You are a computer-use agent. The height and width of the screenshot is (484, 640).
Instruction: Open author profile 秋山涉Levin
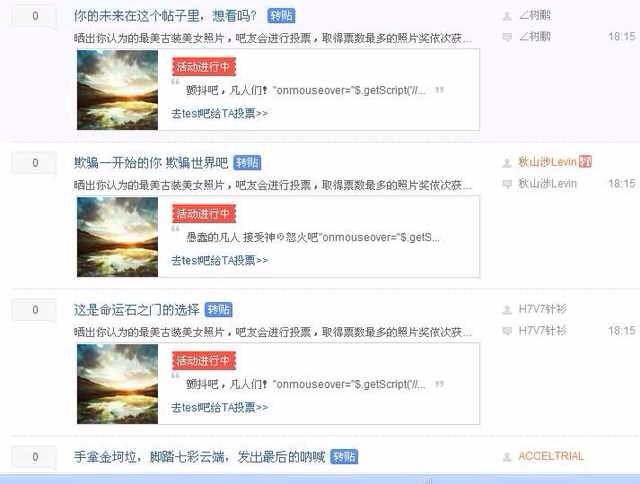coord(547,162)
